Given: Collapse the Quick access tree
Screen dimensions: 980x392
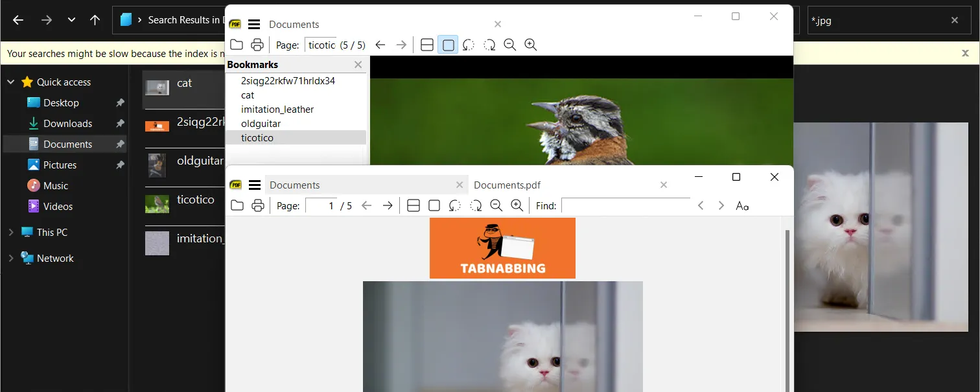Looking at the screenshot, I should [11, 82].
